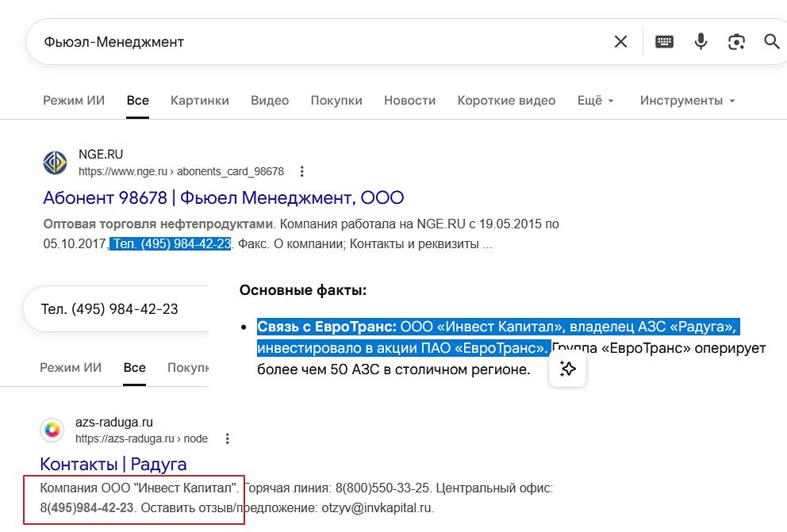
Task: Expand the "Ещё" dropdown
Action: [596, 101]
